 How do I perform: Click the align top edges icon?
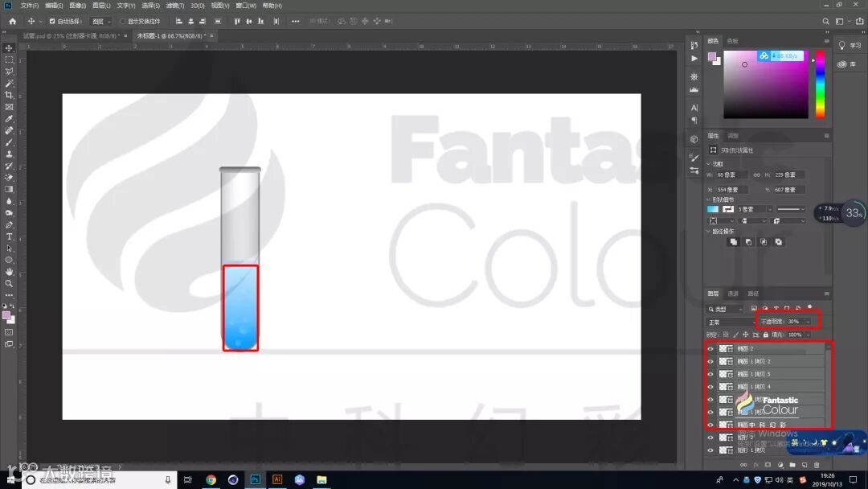[x=237, y=21]
